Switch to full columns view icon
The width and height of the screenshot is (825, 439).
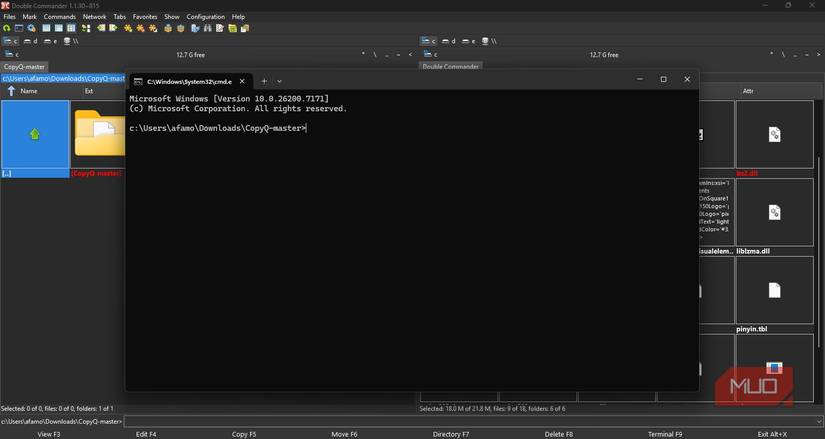coord(58,28)
